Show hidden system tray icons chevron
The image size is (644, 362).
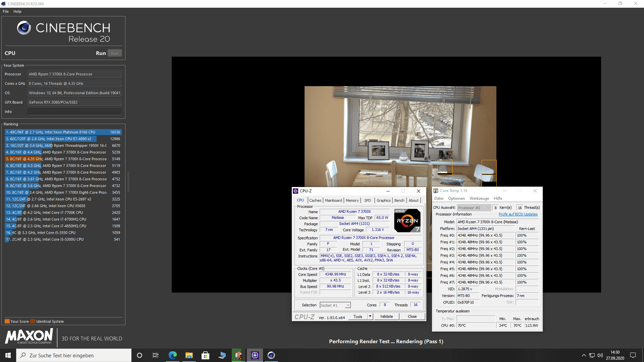click(x=584, y=355)
